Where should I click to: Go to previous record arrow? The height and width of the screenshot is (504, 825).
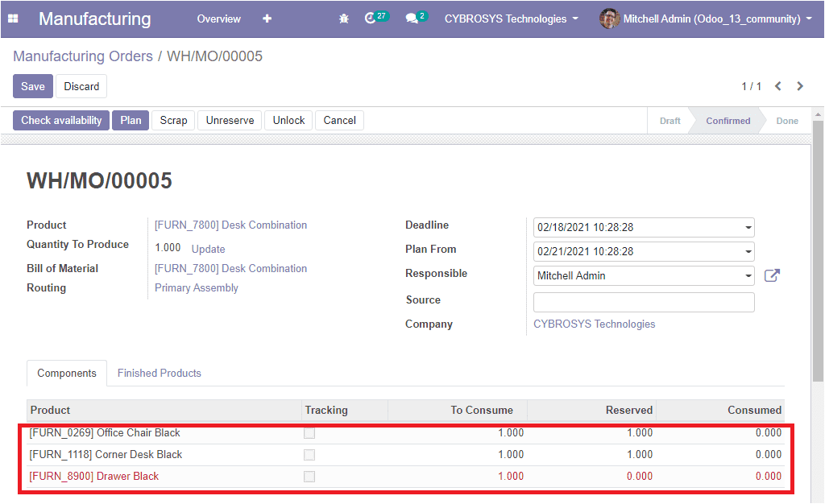pyautogui.click(x=777, y=86)
